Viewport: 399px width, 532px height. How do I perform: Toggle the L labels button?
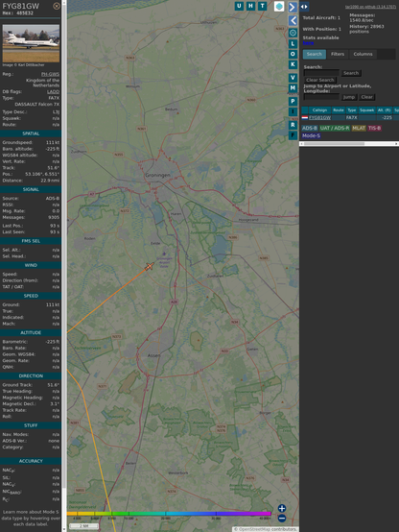coord(293,44)
